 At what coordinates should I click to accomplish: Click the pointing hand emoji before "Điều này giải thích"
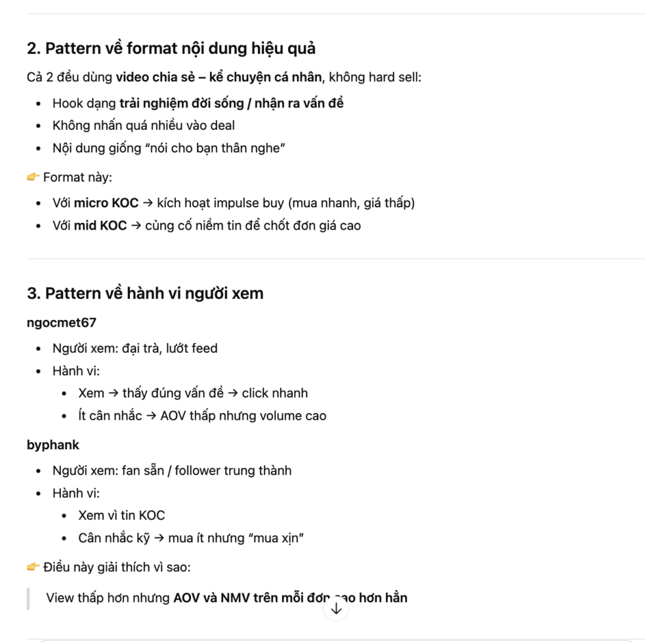coord(33,567)
